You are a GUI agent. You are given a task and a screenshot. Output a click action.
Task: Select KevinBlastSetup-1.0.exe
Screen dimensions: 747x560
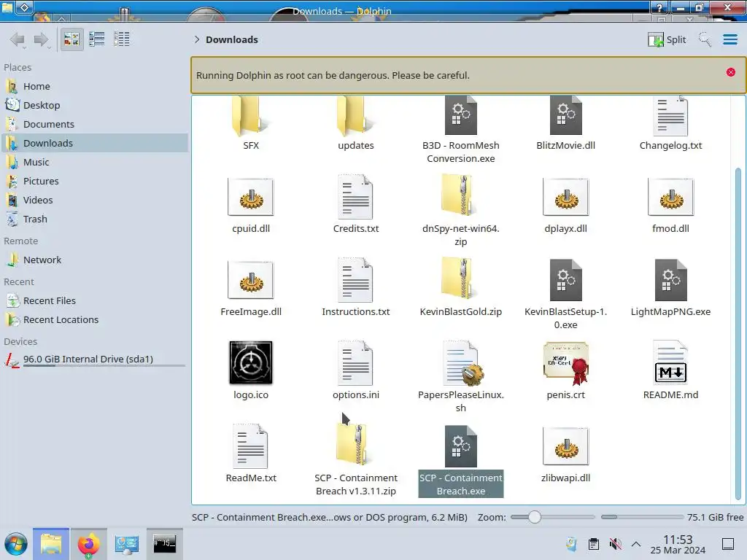(x=565, y=295)
